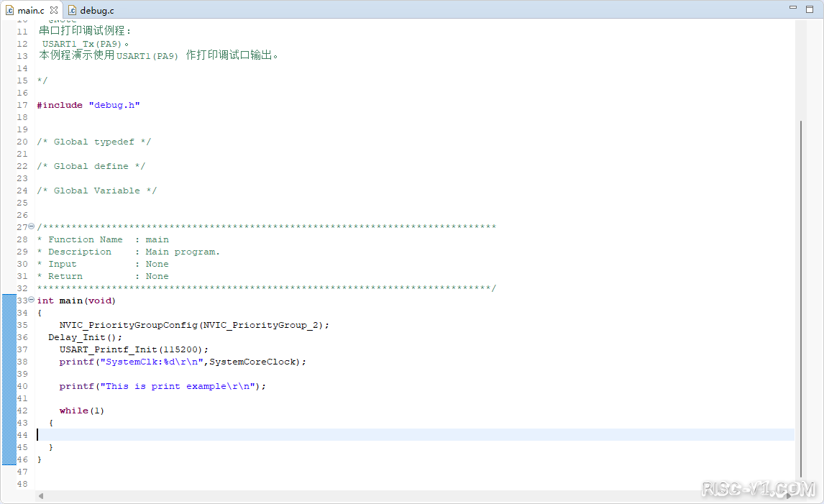
Task: Click the printf SystemClk line
Action: click(183, 362)
